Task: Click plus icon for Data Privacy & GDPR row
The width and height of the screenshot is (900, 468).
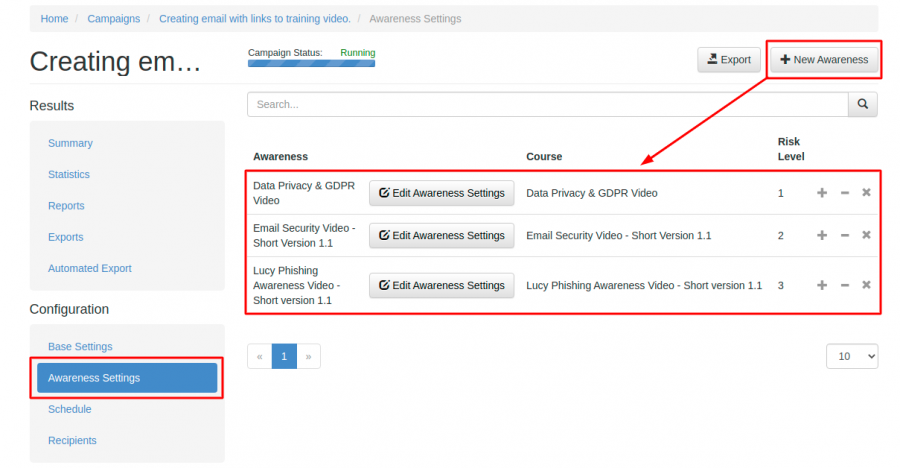Action: coord(822,193)
